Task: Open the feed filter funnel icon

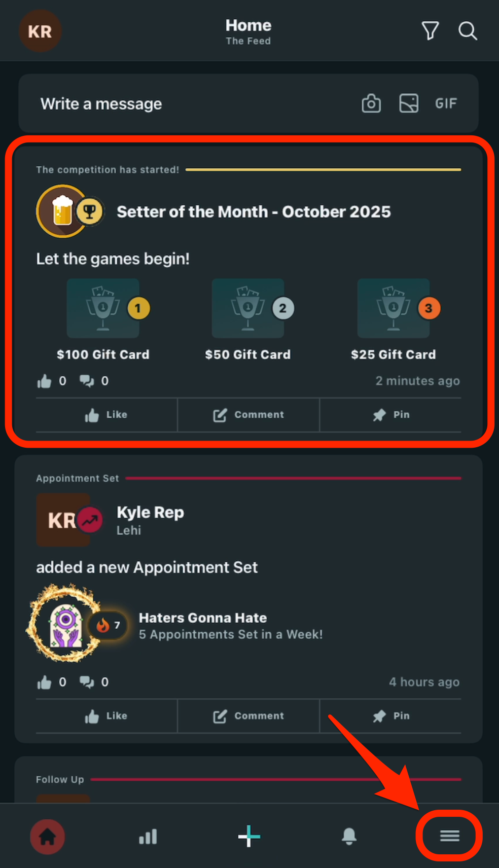Action: [430, 31]
